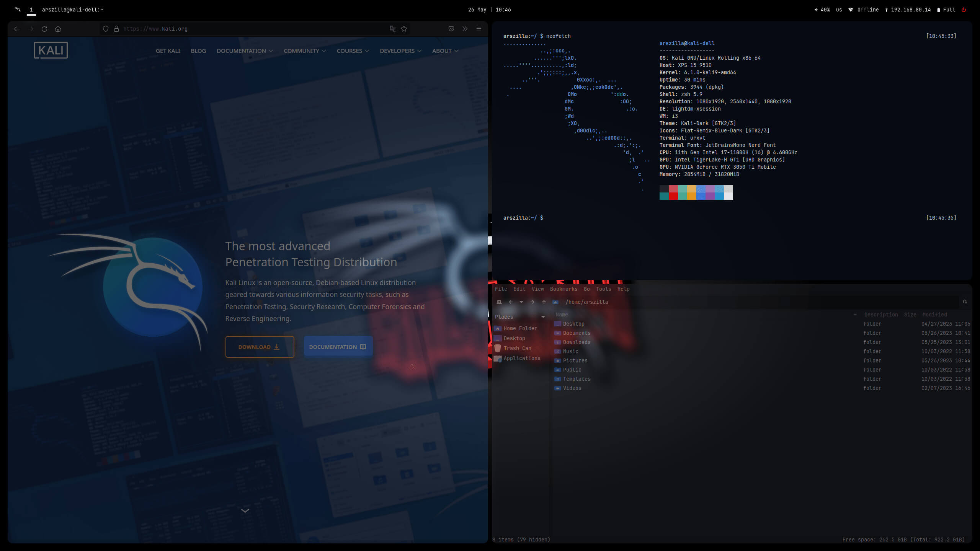Go to browser home page via home icon
This screenshot has width=980, height=551.
coord(58,29)
